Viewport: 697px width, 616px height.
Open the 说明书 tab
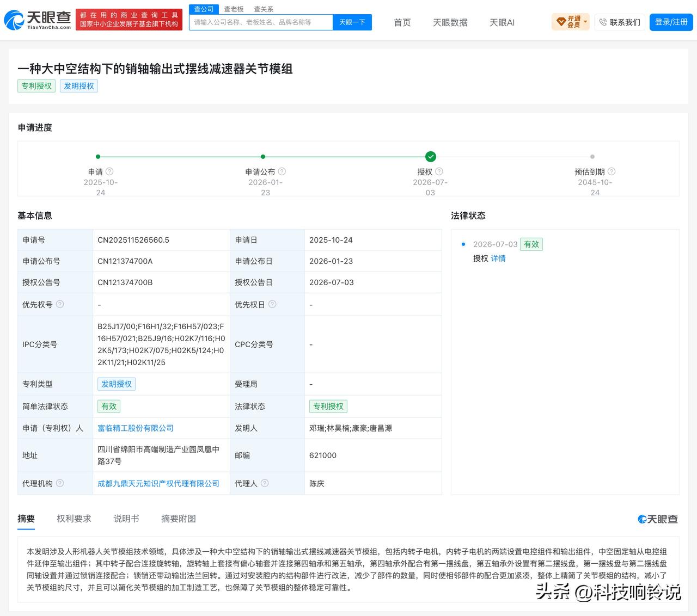[126, 519]
